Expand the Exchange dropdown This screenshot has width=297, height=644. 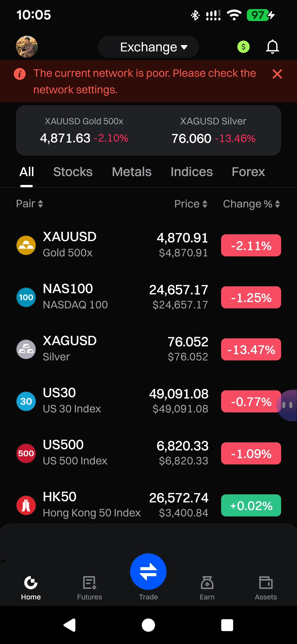coord(148,47)
